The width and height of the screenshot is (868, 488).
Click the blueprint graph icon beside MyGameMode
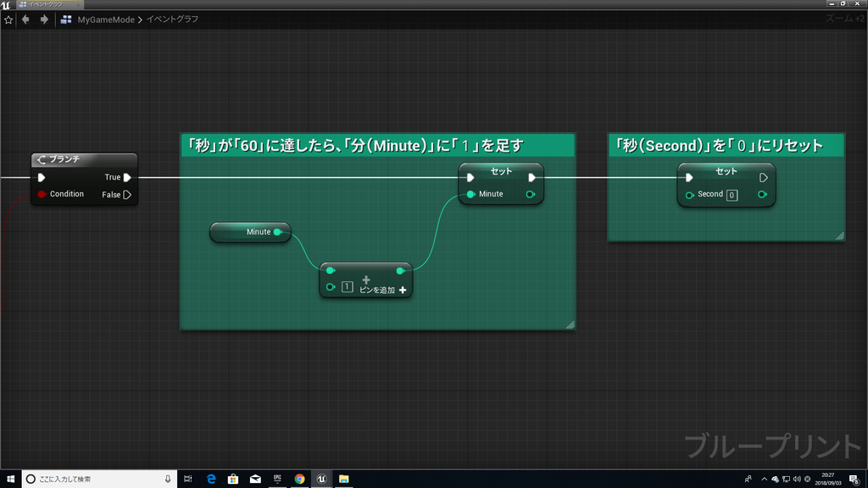66,19
